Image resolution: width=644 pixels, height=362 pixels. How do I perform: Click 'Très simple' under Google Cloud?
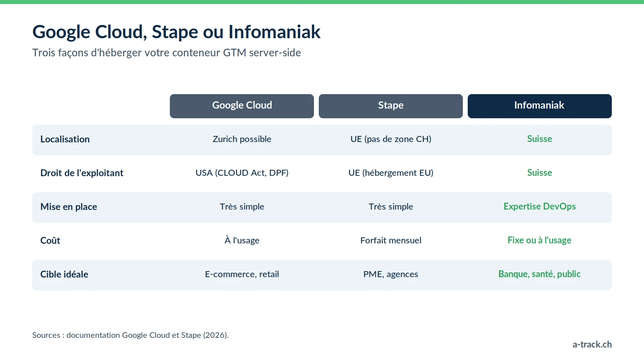point(242,207)
